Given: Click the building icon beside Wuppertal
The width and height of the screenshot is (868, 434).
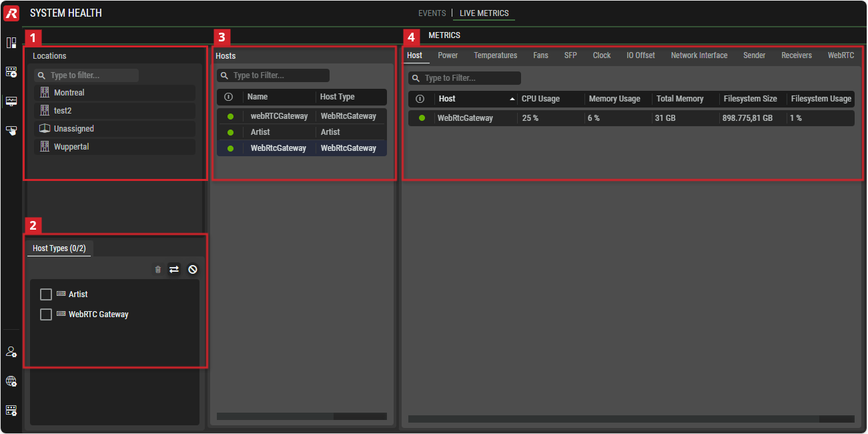Looking at the screenshot, I should point(45,146).
